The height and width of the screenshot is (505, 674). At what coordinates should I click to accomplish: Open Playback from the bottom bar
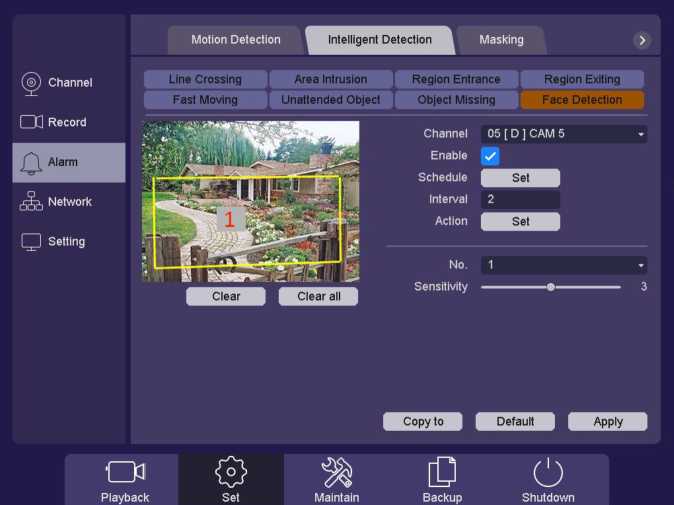coord(125,472)
